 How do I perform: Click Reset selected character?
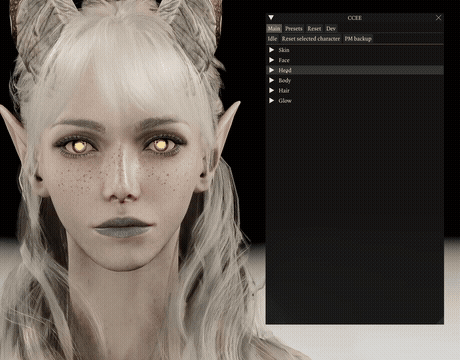pos(311,39)
